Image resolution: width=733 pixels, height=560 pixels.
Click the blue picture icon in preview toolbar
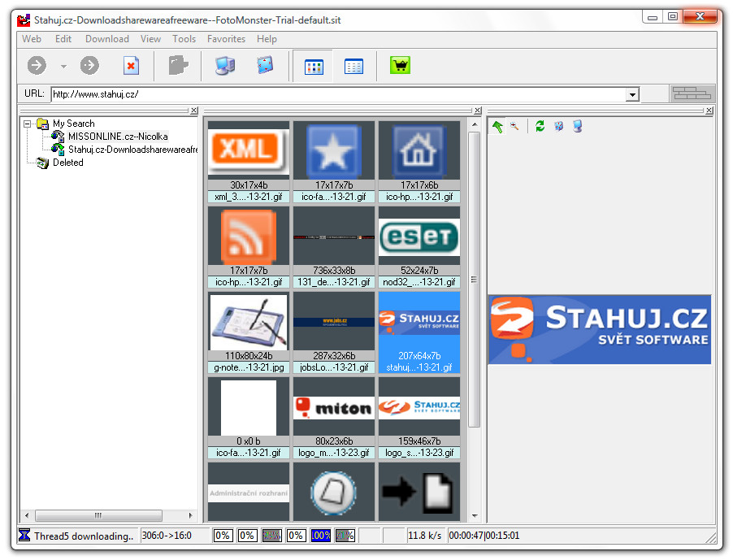(x=558, y=126)
